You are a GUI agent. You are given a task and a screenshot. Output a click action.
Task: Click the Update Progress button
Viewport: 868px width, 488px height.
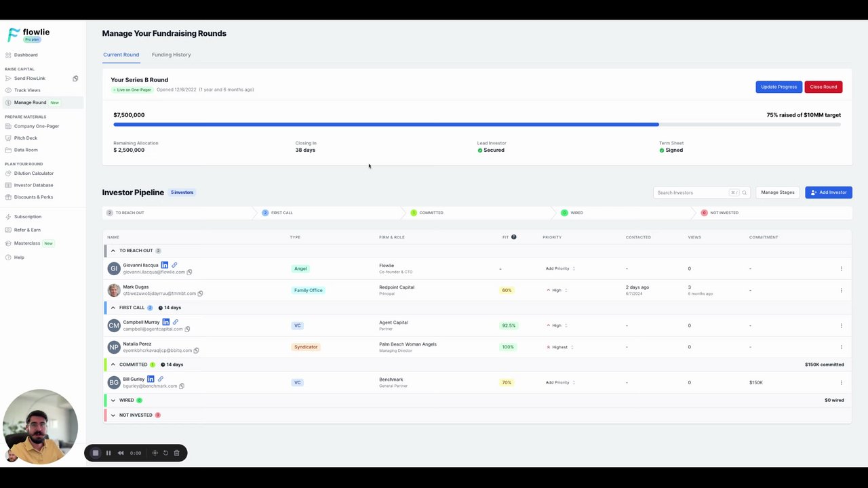click(x=778, y=87)
